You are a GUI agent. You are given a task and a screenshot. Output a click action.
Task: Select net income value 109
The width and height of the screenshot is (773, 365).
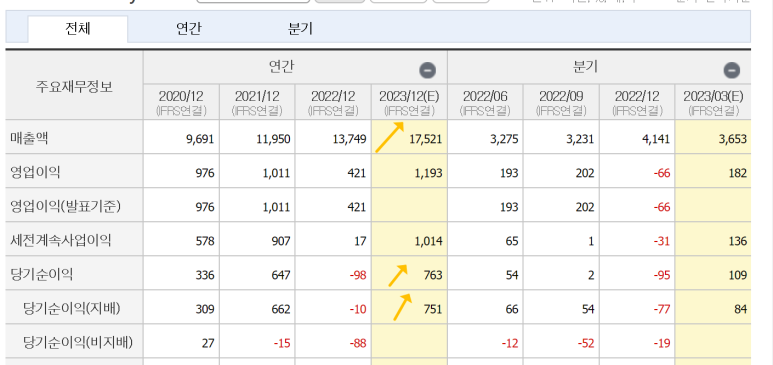[x=738, y=275]
